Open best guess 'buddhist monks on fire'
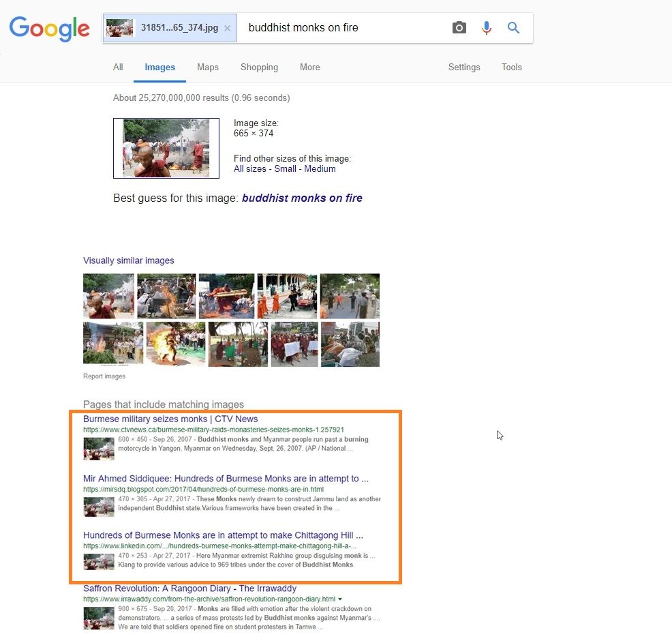Image resolution: width=672 pixels, height=643 pixels. [x=302, y=198]
